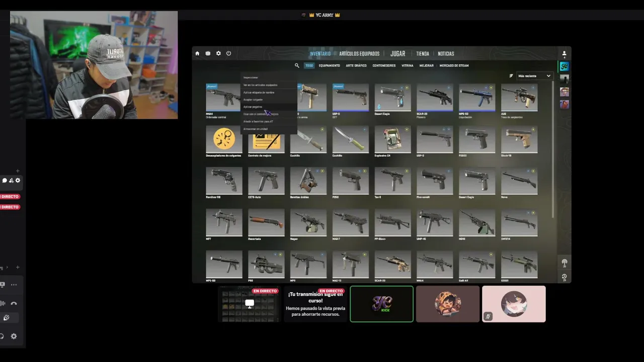The width and height of the screenshot is (644, 362).
Task: Choose Acoplar colgante in context menu
Action: coord(269,100)
